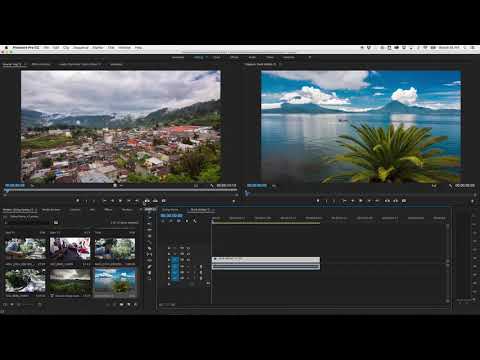Add marker in Timeline header
The width and height of the screenshot is (480, 360).
pyautogui.click(x=187, y=221)
